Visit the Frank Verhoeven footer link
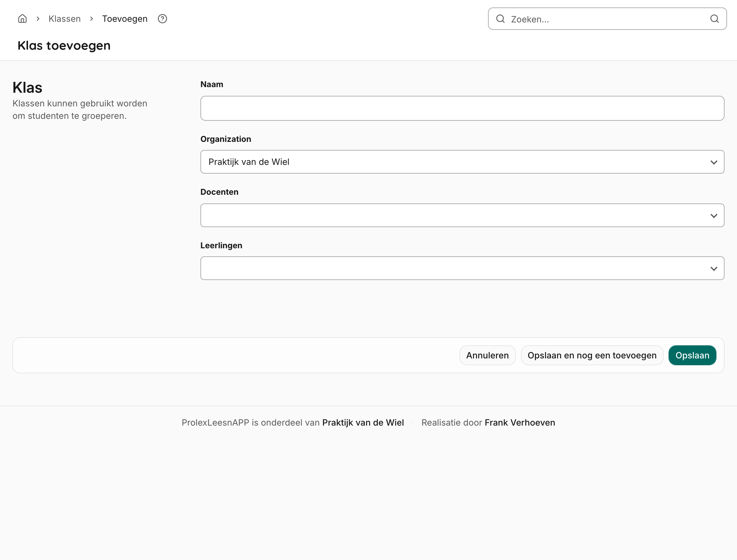The height and width of the screenshot is (560, 737). [x=520, y=423]
